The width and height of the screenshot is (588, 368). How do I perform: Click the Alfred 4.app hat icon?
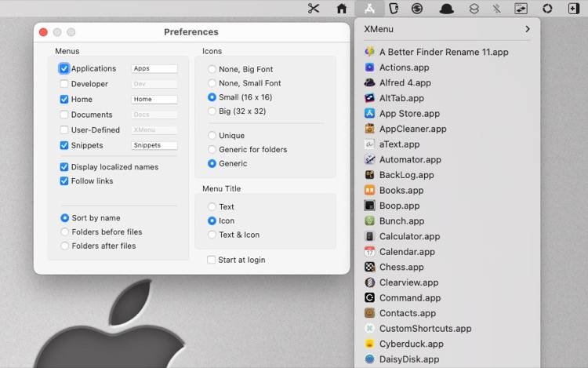[x=369, y=82]
